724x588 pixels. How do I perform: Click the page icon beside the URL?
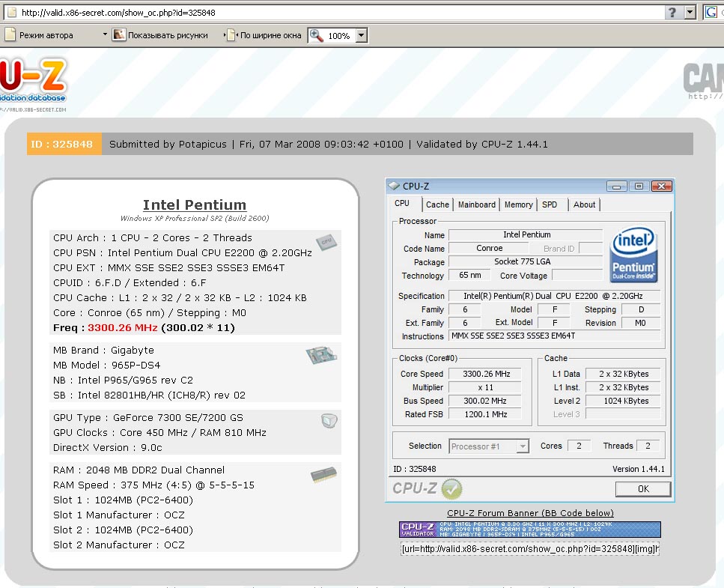(x=11, y=12)
